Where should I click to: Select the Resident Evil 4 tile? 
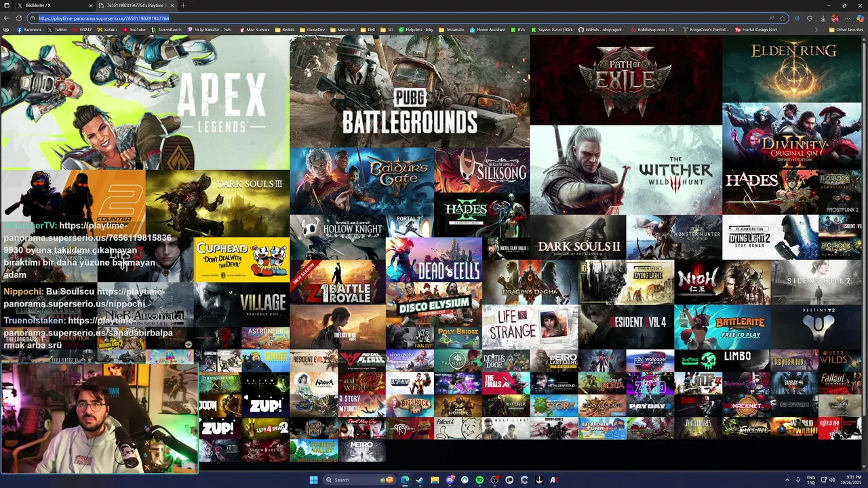coord(626,327)
